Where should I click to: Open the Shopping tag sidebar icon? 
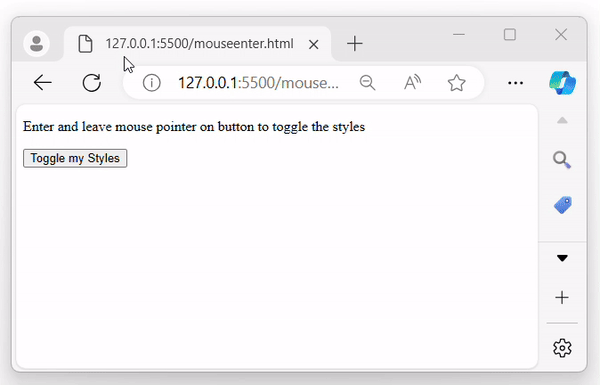click(562, 205)
